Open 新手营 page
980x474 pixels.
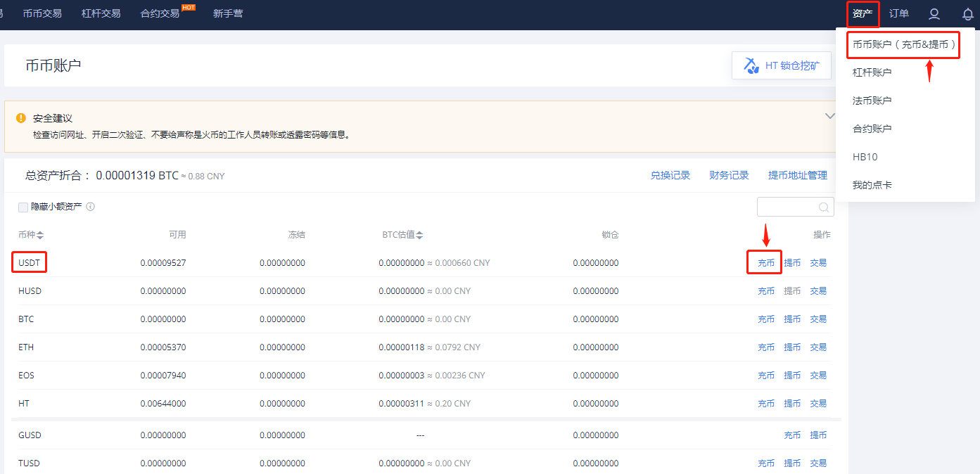click(228, 13)
